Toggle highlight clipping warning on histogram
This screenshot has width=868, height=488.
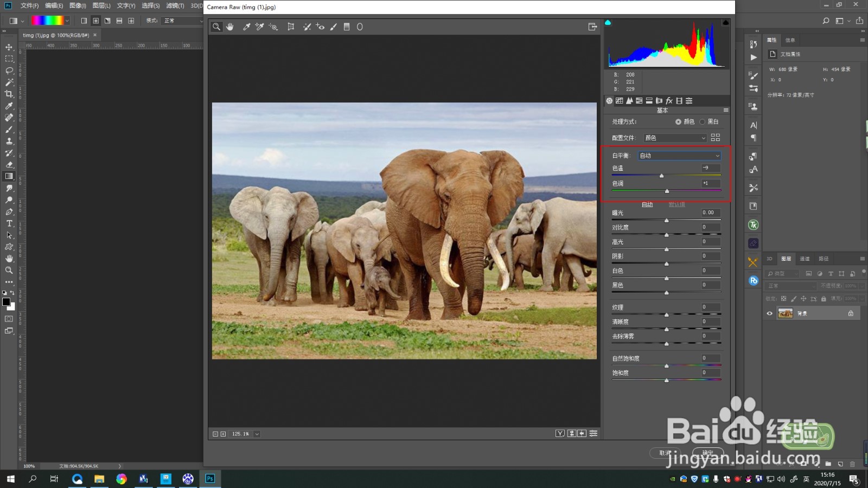tap(725, 23)
